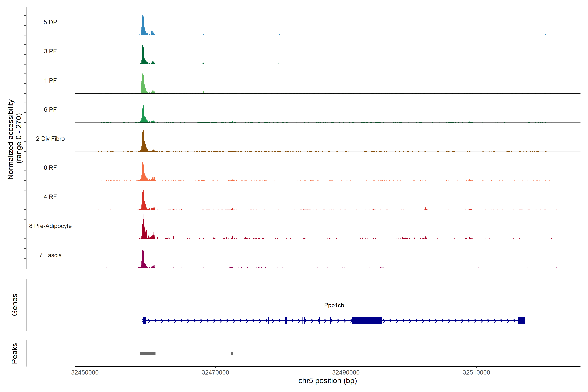Click the 5 DP track label

coord(50,22)
